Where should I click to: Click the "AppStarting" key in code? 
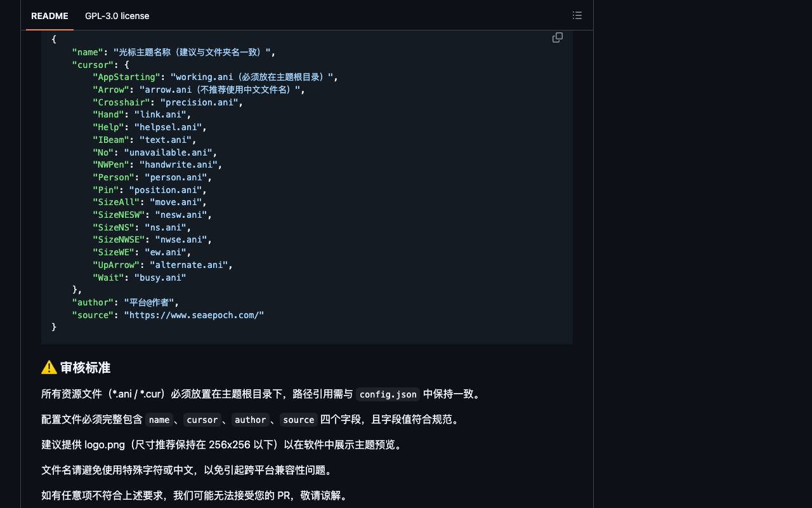[126, 77]
